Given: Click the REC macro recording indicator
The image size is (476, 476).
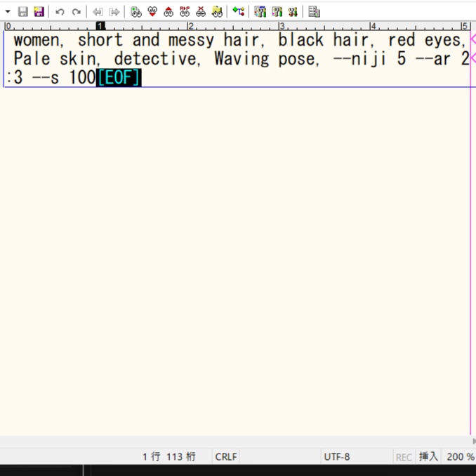Looking at the screenshot, I should [x=404, y=457].
